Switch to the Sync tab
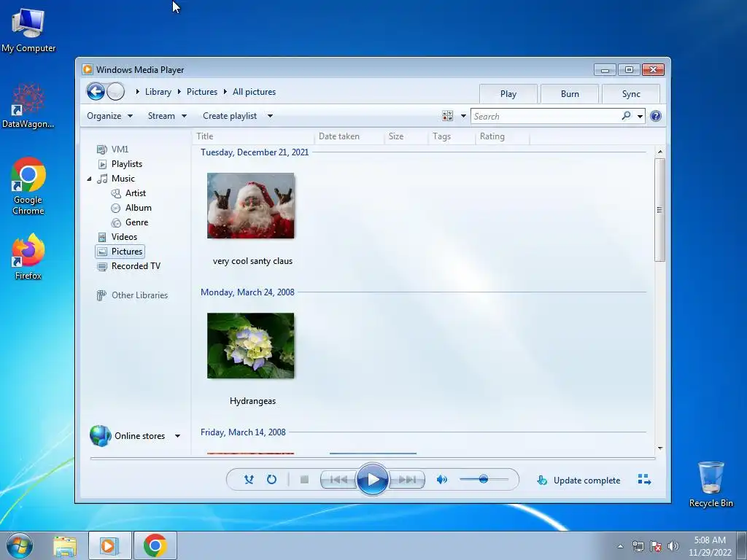Screen dimensions: 747x560 (631, 94)
